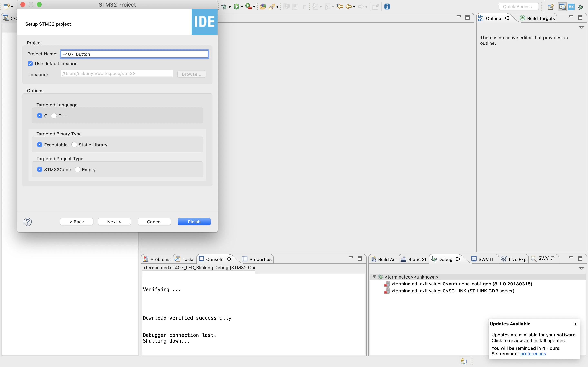588x367 pixels.
Task: Click the green Run button in toolbar
Action: point(236,7)
